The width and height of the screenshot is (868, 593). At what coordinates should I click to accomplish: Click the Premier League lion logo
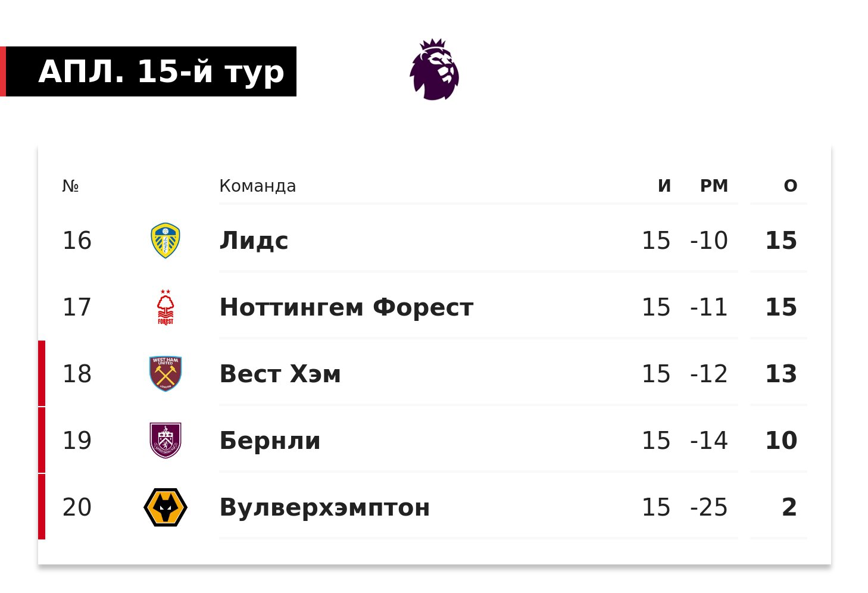[x=434, y=70]
